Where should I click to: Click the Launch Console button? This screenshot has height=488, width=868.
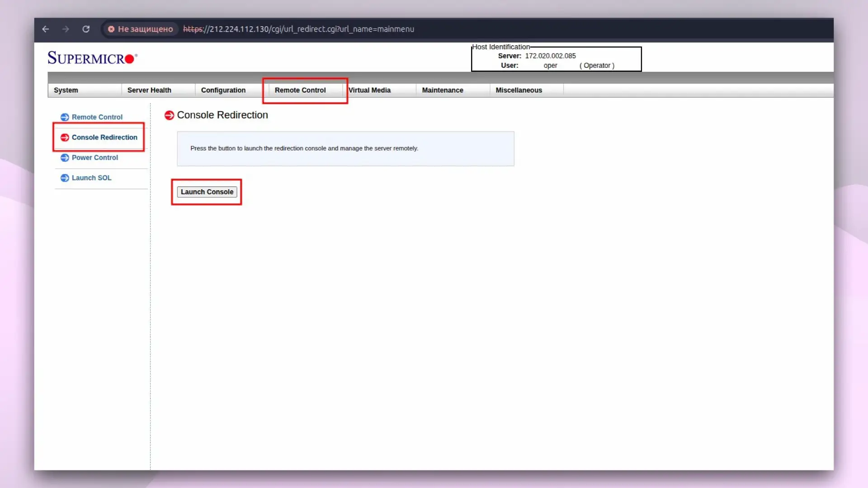click(207, 192)
